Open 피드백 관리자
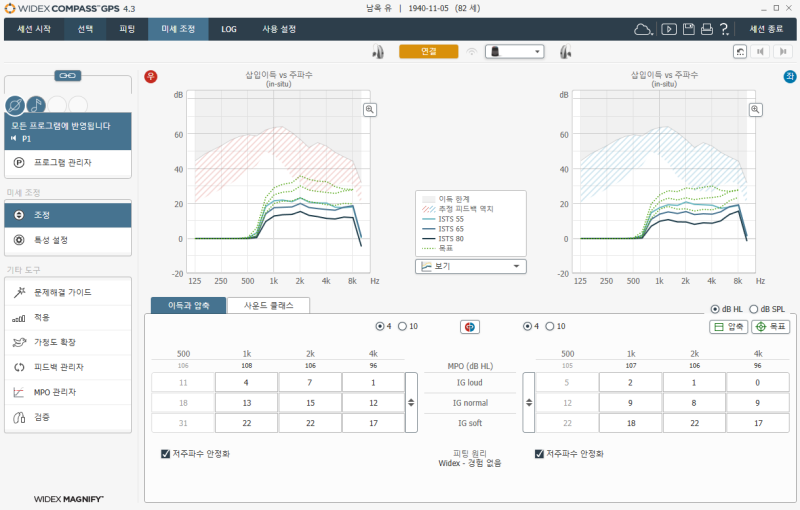Image resolution: width=800 pixels, height=510 pixels. tap(68, 367)
